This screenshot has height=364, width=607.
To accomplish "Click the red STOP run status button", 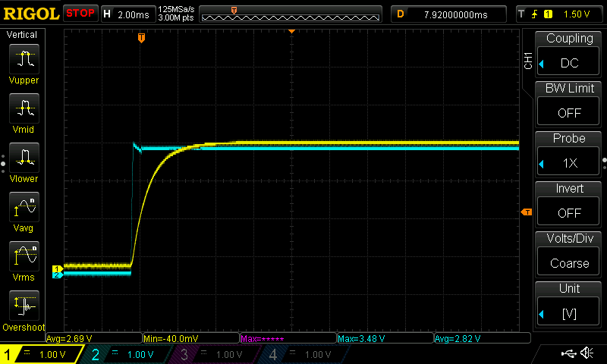I will pos(80,14).
